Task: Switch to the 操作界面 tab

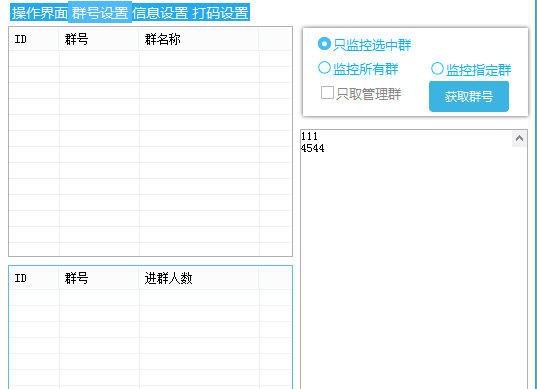Action: click(x=39, y=13)
